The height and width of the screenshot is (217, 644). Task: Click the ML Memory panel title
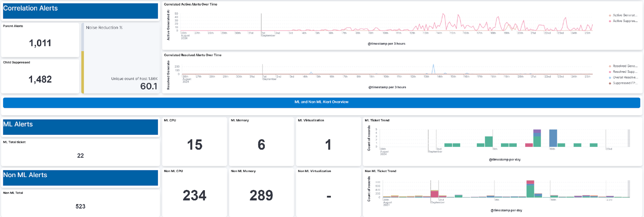240,120
